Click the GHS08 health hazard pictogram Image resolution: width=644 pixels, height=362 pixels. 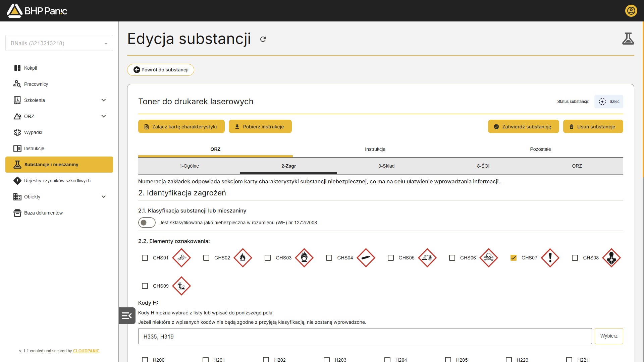click(611, 258)
